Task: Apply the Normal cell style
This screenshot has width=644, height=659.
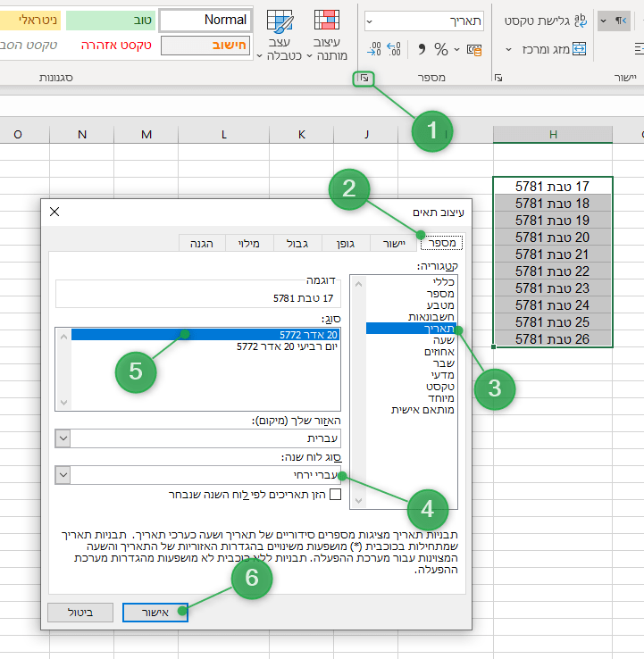Action: (205, 21)
